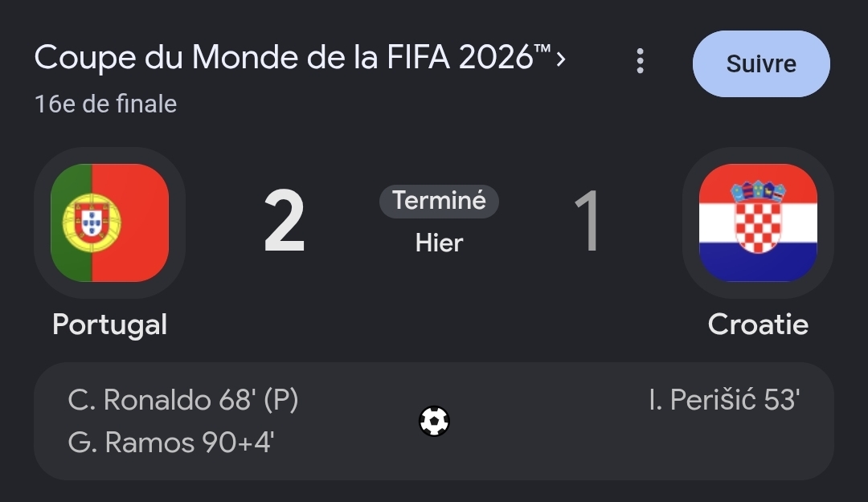Click Croatia's score of 1

pos(588,222)
